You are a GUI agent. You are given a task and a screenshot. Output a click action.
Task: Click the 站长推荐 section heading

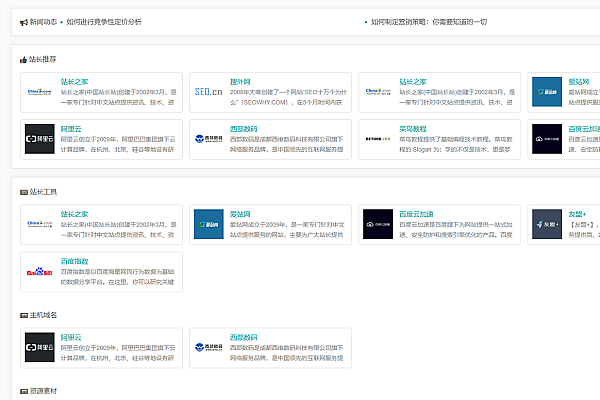[43, 60]
